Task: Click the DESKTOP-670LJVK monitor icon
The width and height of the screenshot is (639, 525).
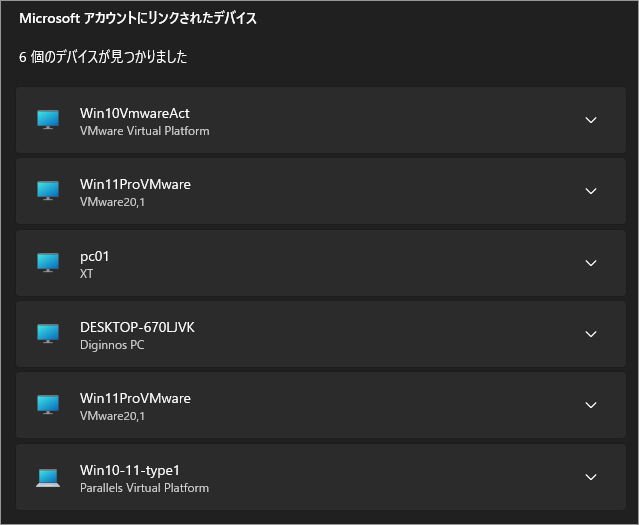Action: 48,334
